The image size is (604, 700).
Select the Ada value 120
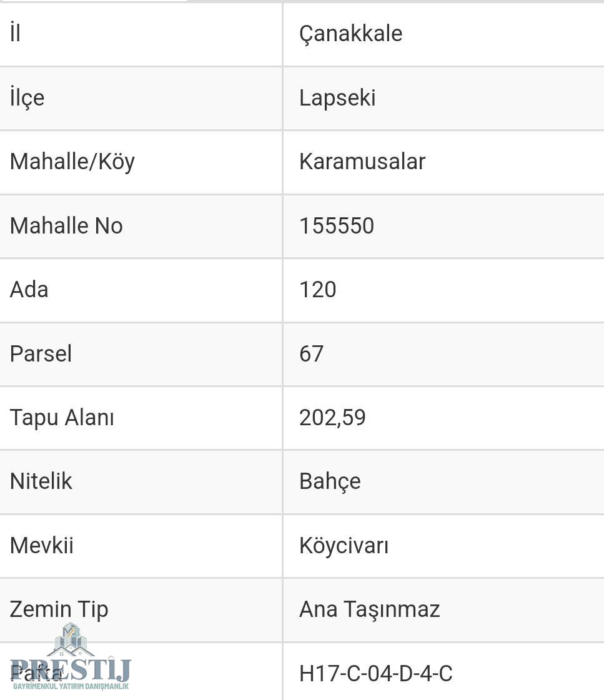click(x=318, y=289)
